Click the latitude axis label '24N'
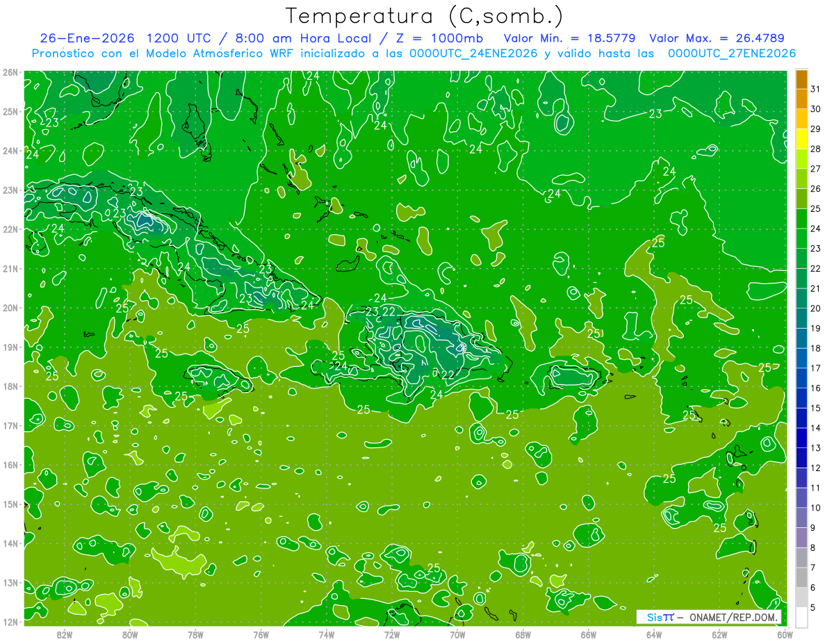This screenshot has height=644, width=834. tap(10, 151)
